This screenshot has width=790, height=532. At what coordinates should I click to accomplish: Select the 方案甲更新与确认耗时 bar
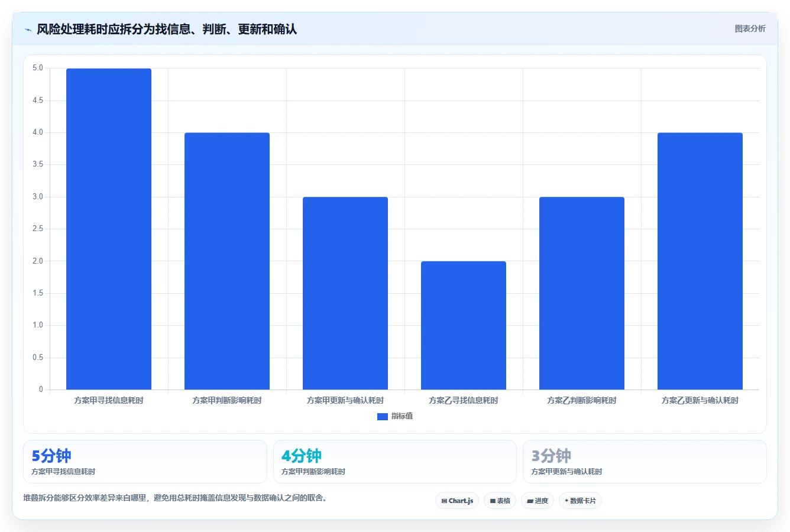pos(345,293)
